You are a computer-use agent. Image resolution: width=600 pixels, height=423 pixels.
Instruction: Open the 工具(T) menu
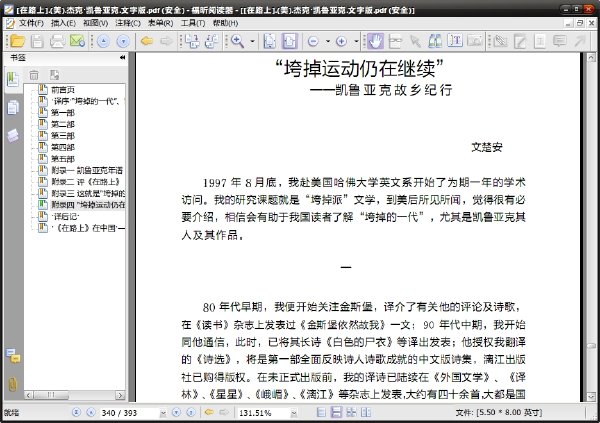tap(193, 23)
